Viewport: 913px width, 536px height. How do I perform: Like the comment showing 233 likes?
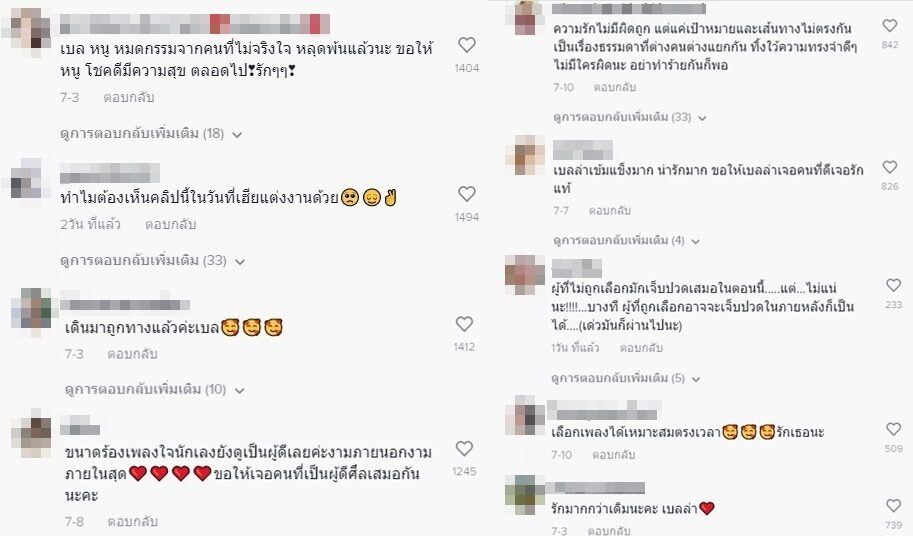[x=893, y=285]
